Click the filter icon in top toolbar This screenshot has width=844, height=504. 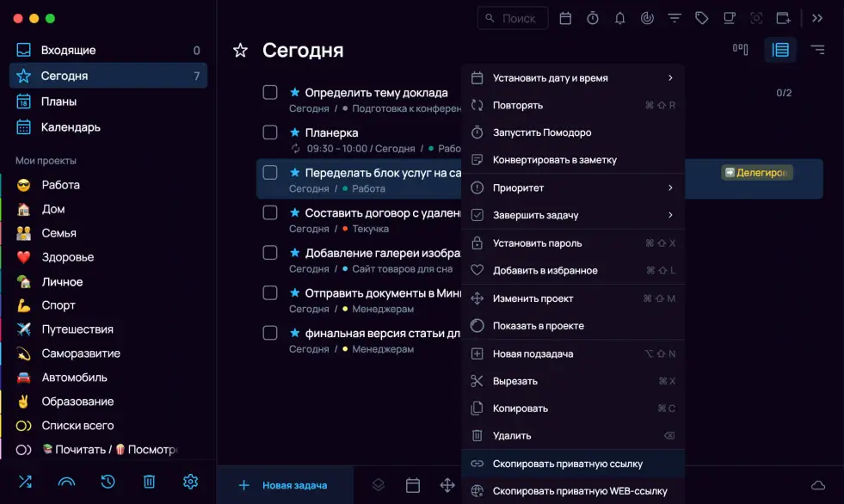click(x=675, y=18)
